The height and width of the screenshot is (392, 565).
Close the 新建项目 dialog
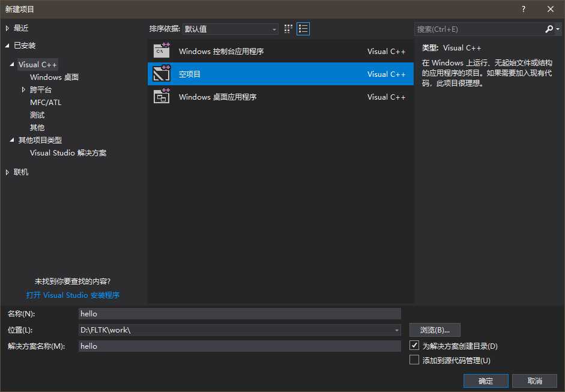pos(550,10)
